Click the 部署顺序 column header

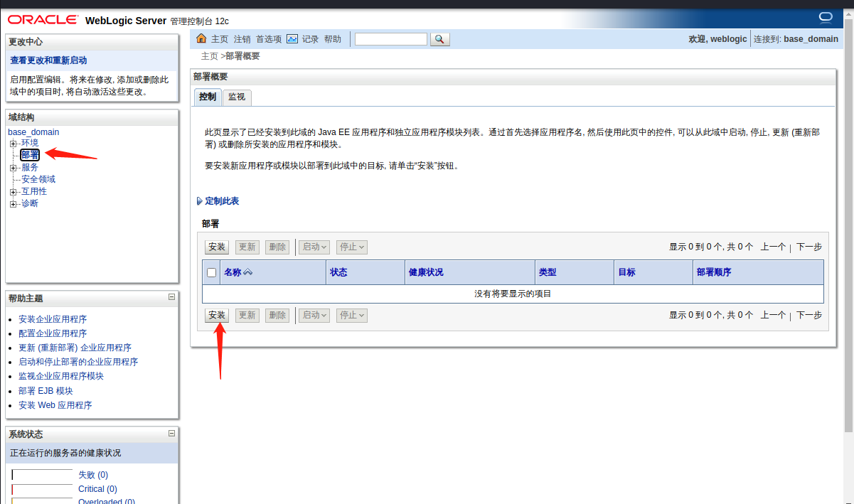pos(714,272)
